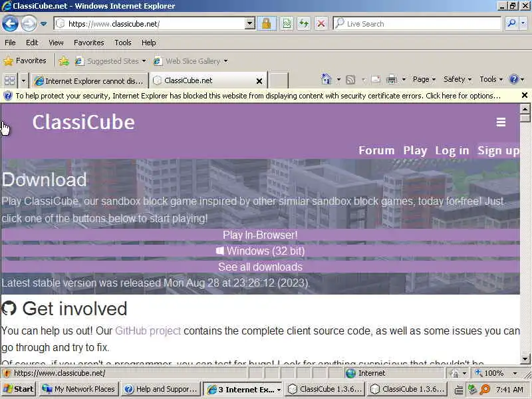Refresh the page with the green arrows
This screenshot has height=399, width=532.
[304, 24]
